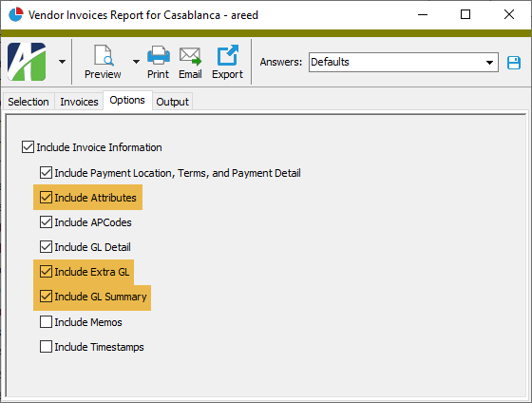Open the Answers Defaults combo box
532x403 pixels.
pos(404,62)
